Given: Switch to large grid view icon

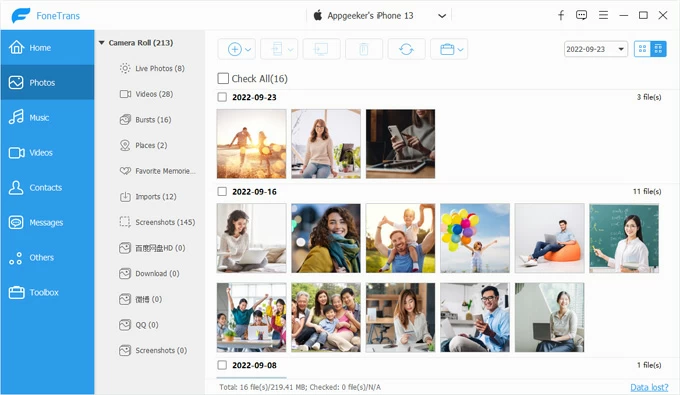Looking at the screenshot, I should pos(642,49).
